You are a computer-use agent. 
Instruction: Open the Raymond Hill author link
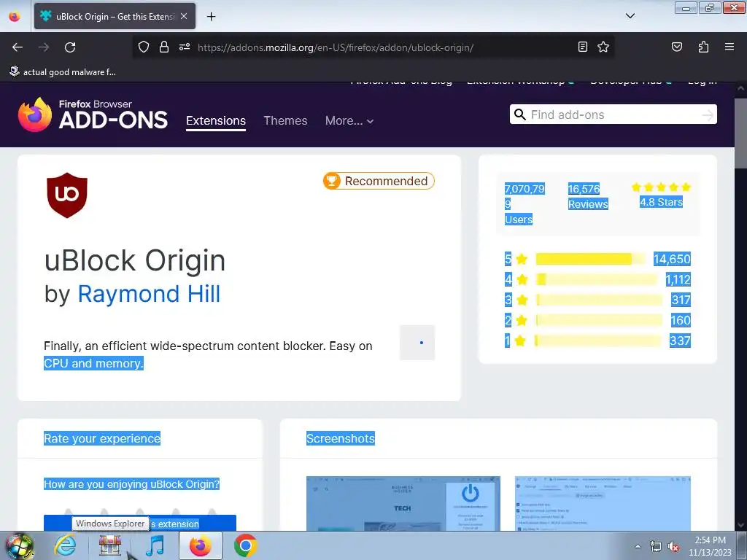(149, 294)
